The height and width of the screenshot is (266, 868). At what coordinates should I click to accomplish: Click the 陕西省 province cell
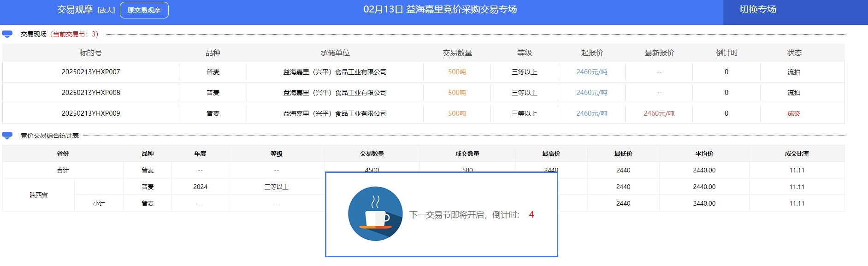tap(39, 195)
